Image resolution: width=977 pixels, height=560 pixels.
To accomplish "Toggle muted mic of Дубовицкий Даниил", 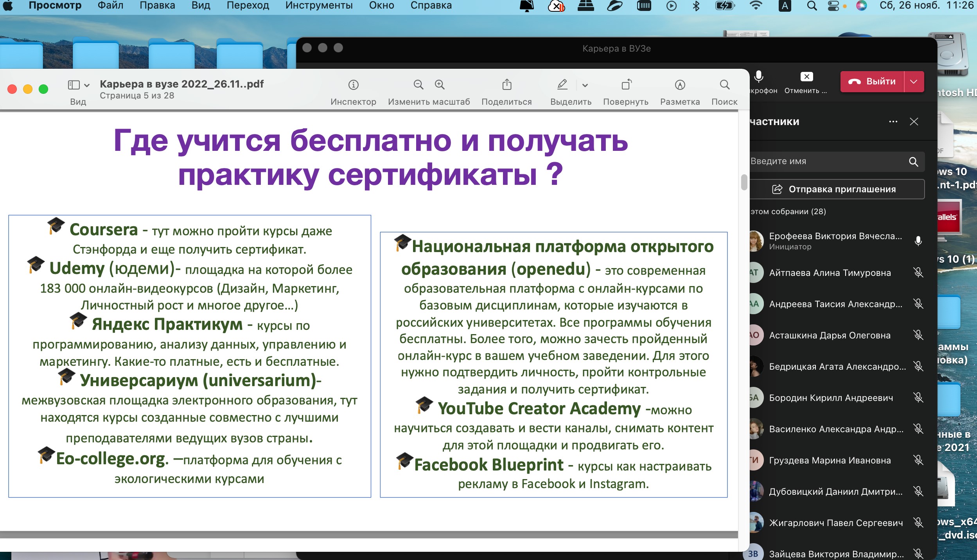I will point(918,491).
